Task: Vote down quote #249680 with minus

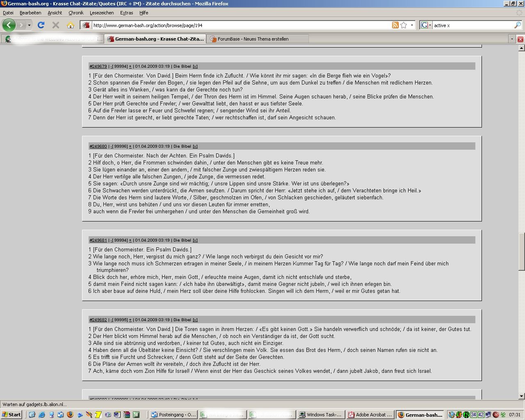Action: click(112, 146)
